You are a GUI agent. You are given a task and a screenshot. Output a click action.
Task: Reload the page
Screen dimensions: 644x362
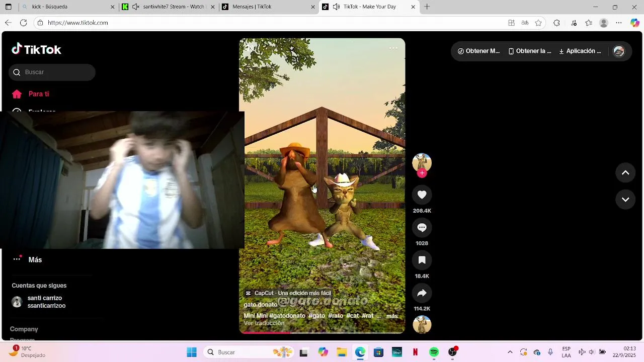click(23, 23)
